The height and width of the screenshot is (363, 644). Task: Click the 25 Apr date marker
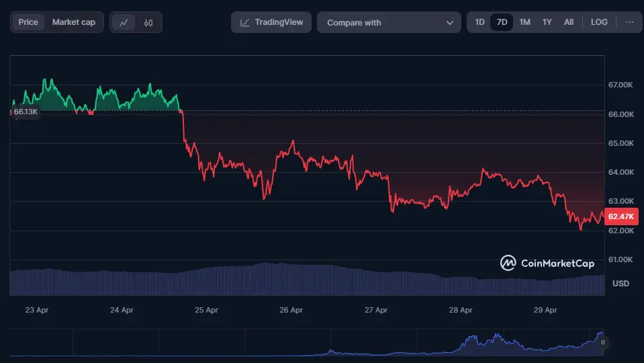206,310
